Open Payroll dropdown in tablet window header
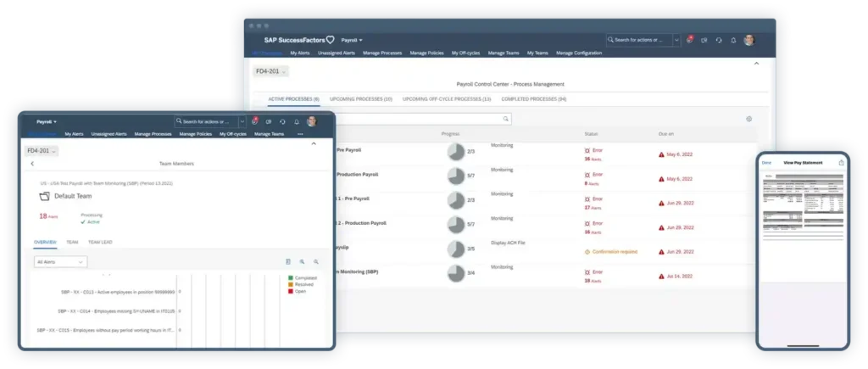 [x=47, y=122]
